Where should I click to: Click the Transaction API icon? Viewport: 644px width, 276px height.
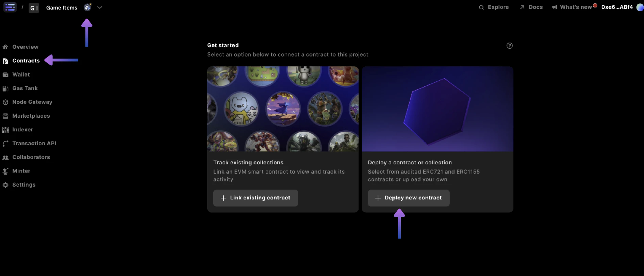(x=5, y=144)
